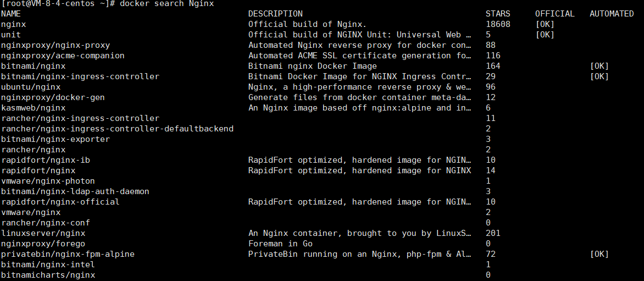Click the AUTOMATED column header

coord(612,14)
